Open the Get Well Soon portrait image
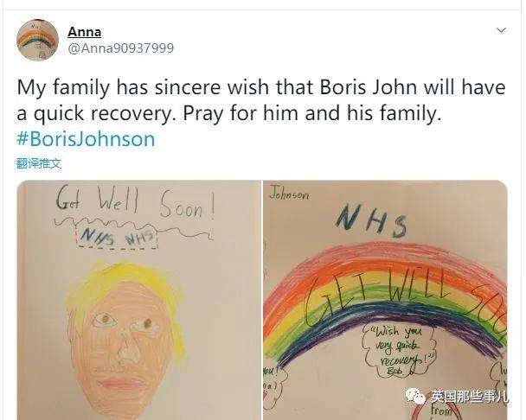 pyautogui.click(x=139, y=300)
